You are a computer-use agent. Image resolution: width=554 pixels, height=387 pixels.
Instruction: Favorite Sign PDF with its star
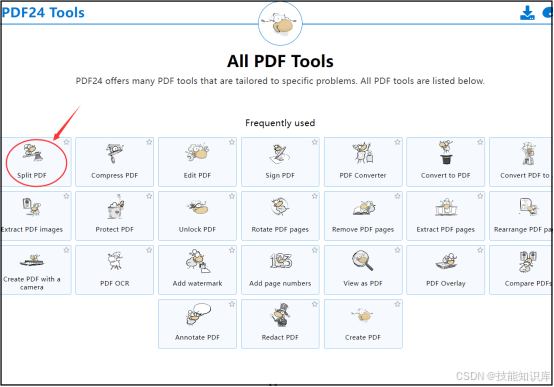[x=314, y=142]
